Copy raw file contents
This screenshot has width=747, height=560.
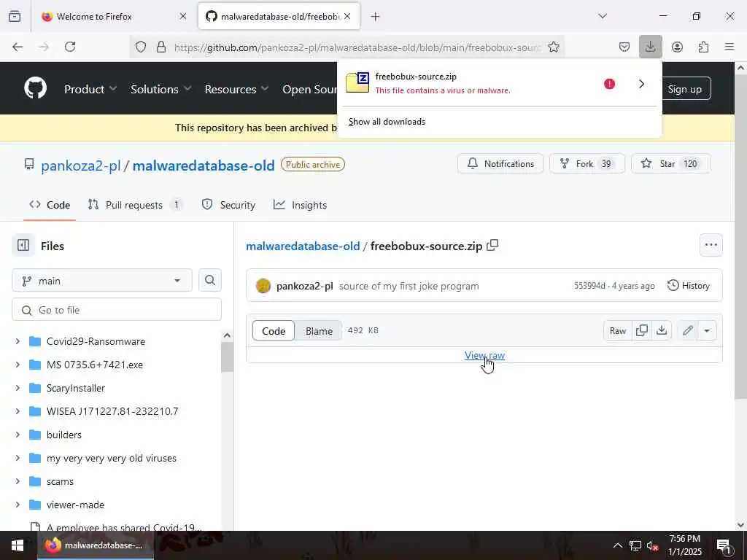pos(642,330)
